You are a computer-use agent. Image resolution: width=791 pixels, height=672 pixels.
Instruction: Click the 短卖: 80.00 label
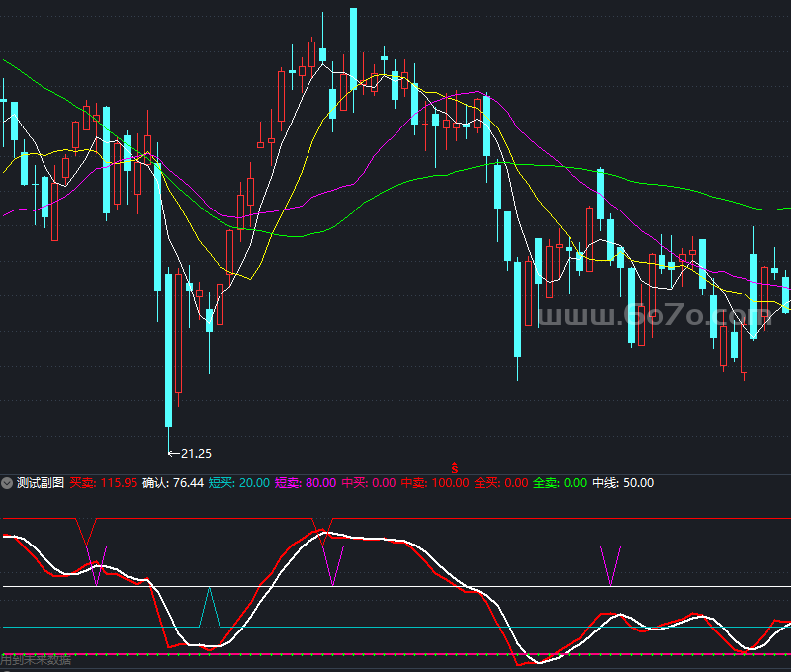pos(306,483)
